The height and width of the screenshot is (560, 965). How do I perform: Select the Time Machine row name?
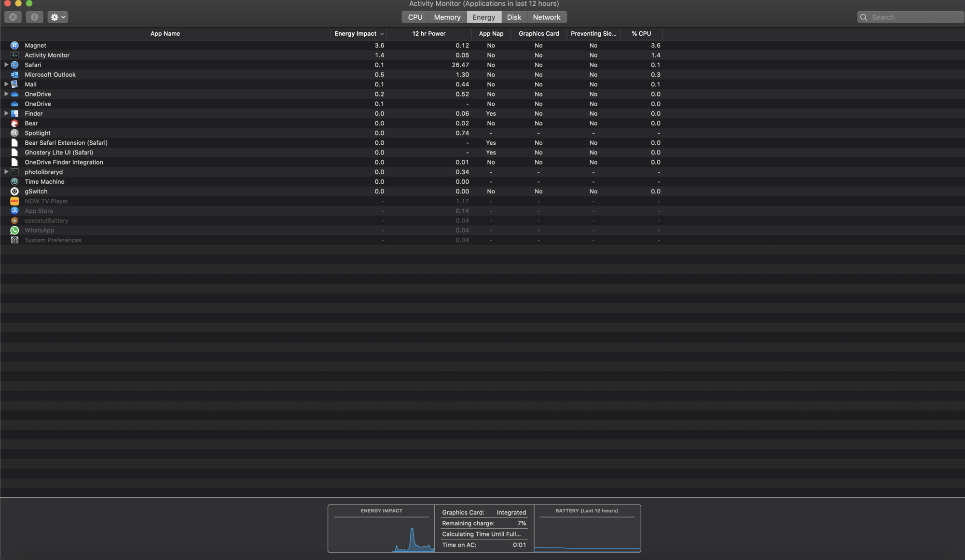click(x=44, y=182)
